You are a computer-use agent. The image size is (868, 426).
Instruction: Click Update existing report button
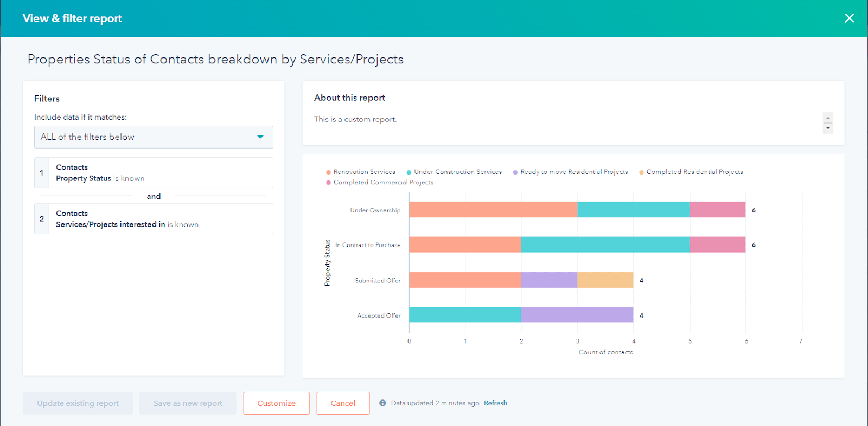pos(78,403)
